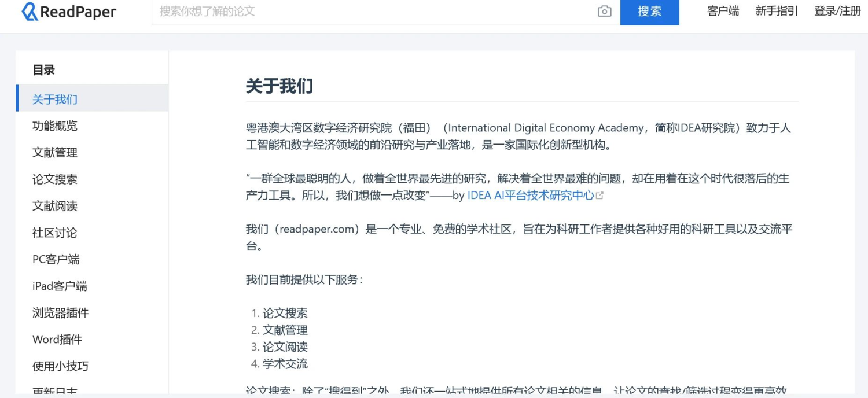Open the 文献阅读 help page
Image resolution: width=868 pixels, height=398 pixels.
coord(54,206)
